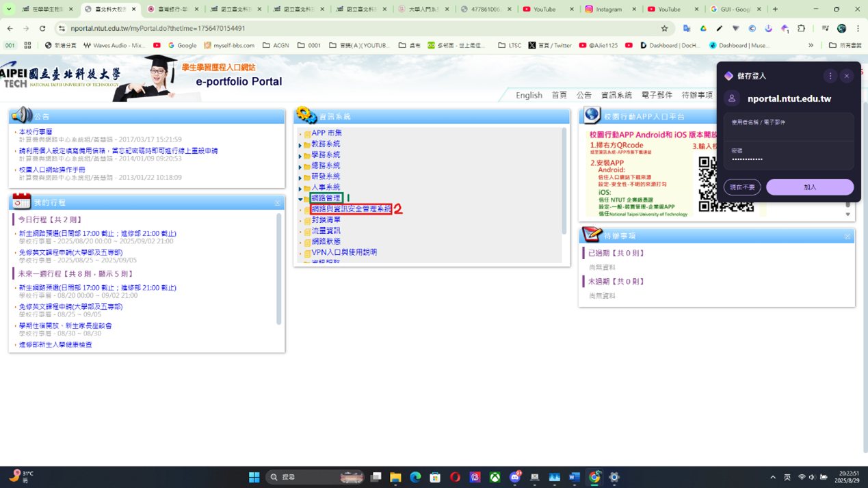Screen dimensions: 868x488
Task: Open the Chrome Extensions puzzle icon
Action: coord(802,29)
